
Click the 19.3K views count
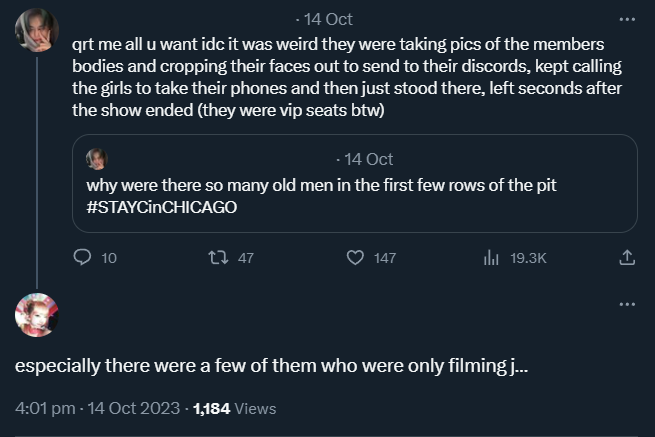[528, 258]
